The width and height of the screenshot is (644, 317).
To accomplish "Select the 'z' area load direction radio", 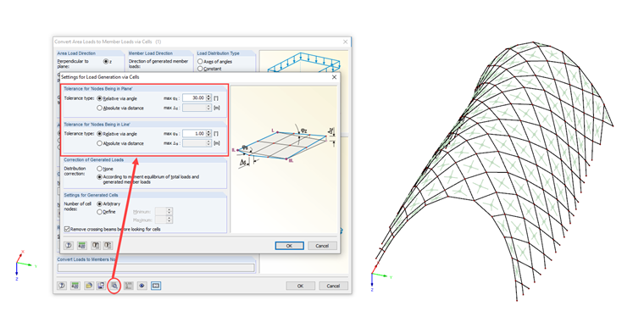I will coord(106,61).
